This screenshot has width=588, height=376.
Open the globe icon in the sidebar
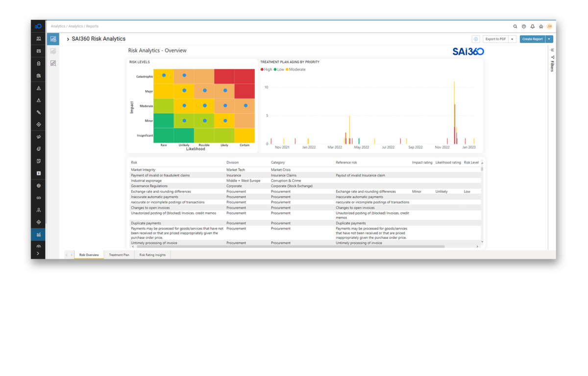[38, 185]
